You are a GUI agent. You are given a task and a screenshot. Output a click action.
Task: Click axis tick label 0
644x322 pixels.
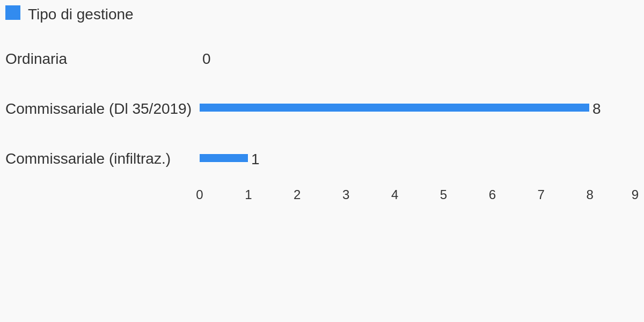tap(200, 195)
